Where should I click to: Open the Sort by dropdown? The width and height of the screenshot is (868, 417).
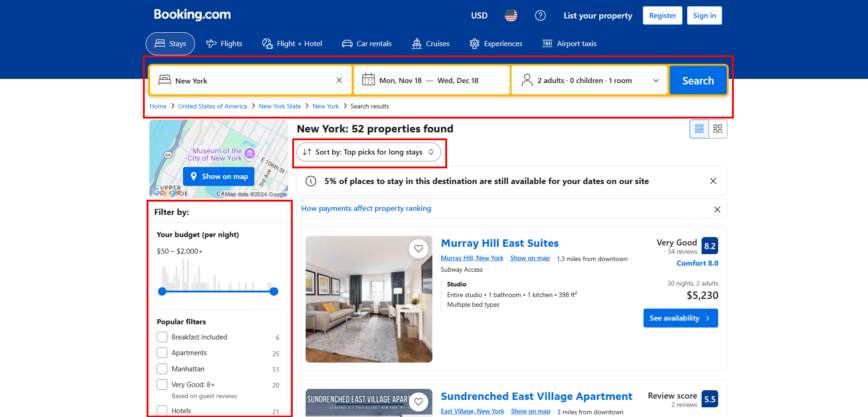point(369,152)
